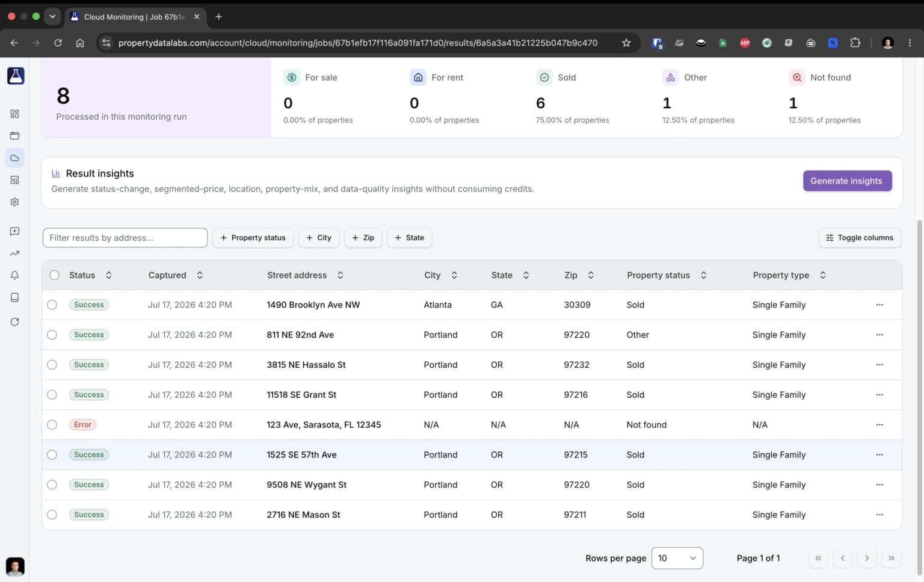The height and width of the screenshot is (582, 924).
Task: Jump to the last results page
Action: [892, 558]
